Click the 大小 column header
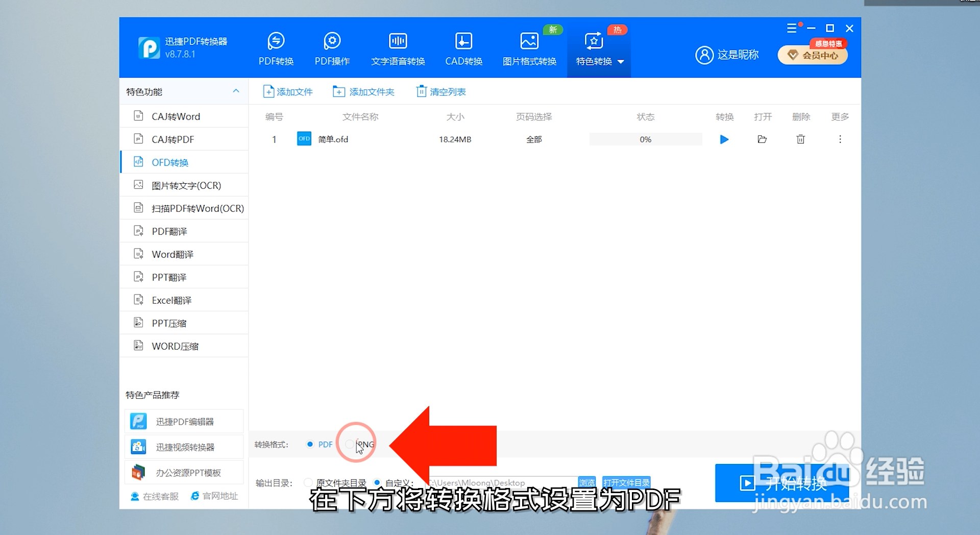This screenshot has height=535, width=980. pos(455,117)
